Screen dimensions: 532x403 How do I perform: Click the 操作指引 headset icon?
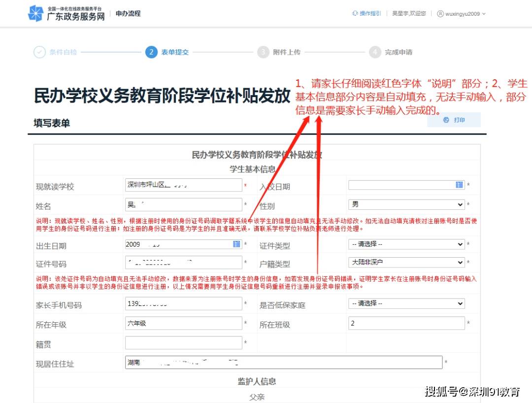(355, 13)
